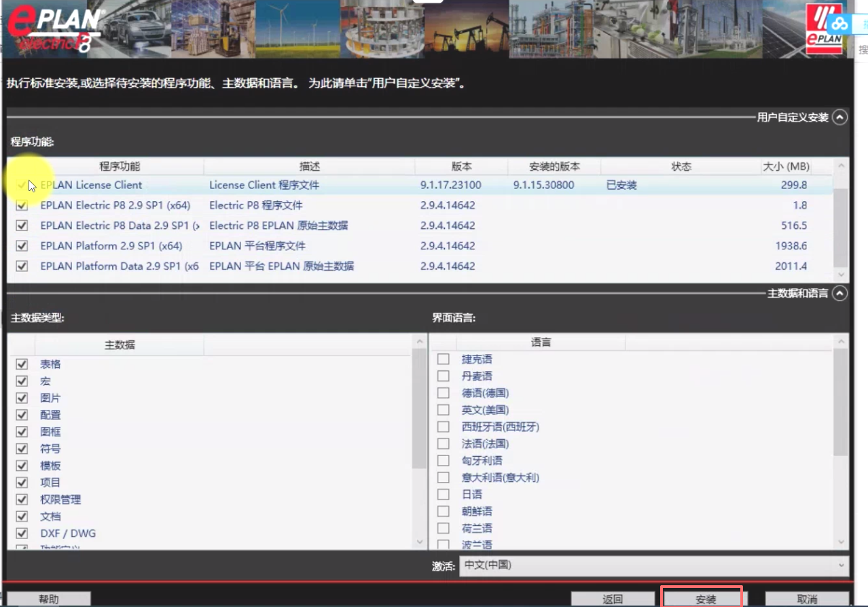Toggle EPLAN License Client checkbox
Viewport: 868px width, 609px height.
tap(22, 185)
